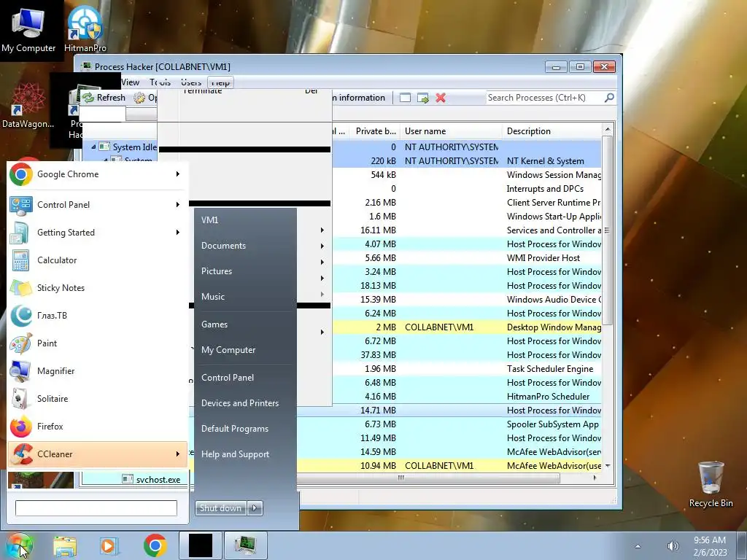Open the Tools menu in Process Hacker
The image size is (747, 560).
[160, 82]
